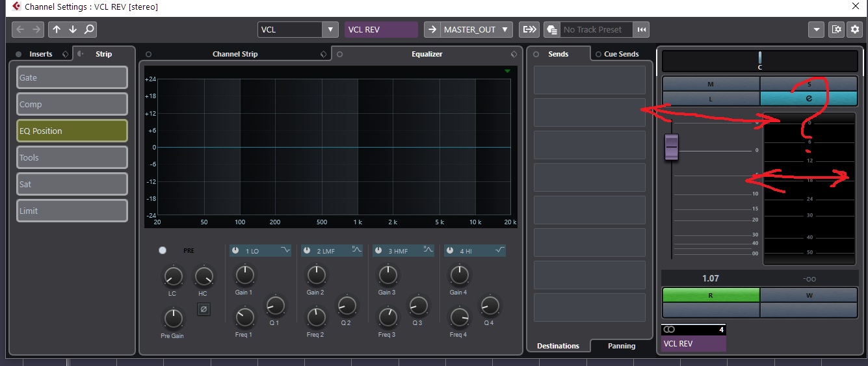The width and height of the screenshot is (868, 366).
Task: Toggle the 3 HMF band on/off
Action: 378,250
